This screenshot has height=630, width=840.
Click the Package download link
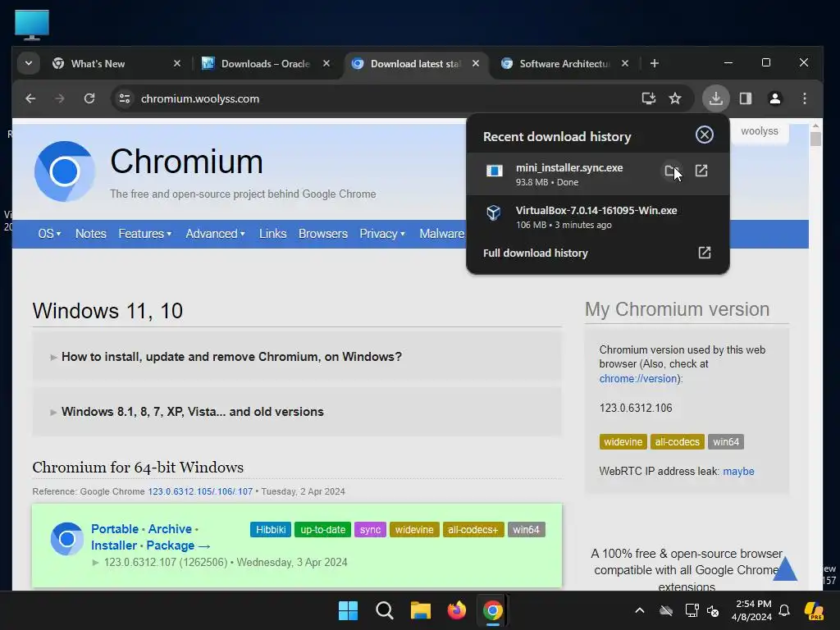(171, 546)
